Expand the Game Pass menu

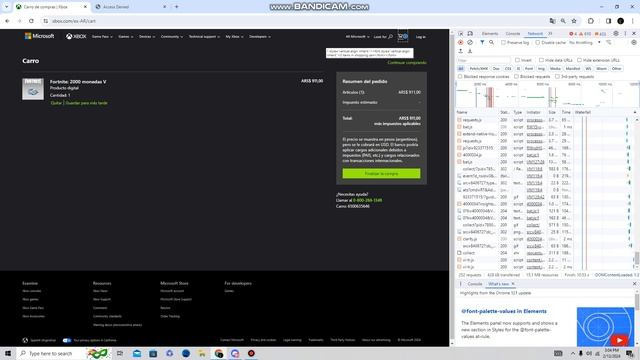click(102, 37)
